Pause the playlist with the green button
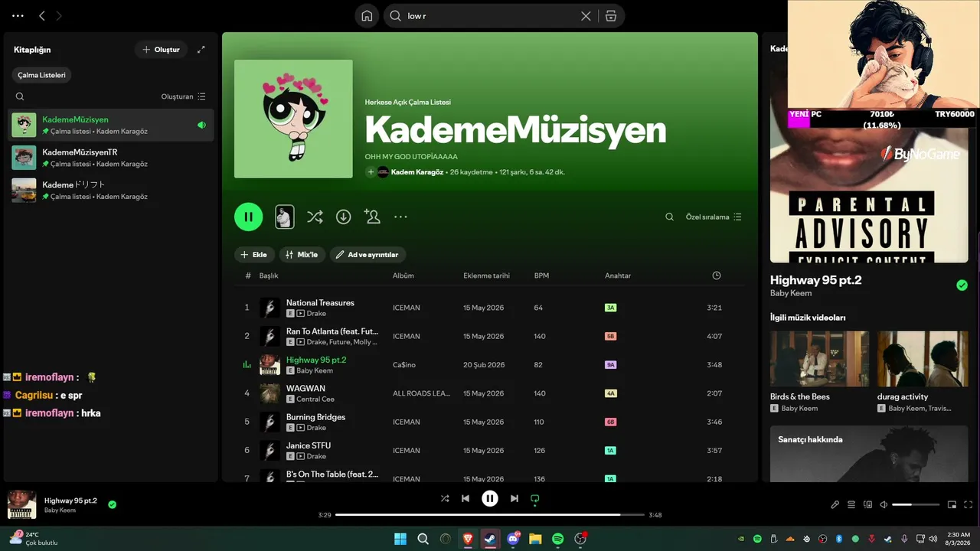980x551 pixels. coord(249,217)
